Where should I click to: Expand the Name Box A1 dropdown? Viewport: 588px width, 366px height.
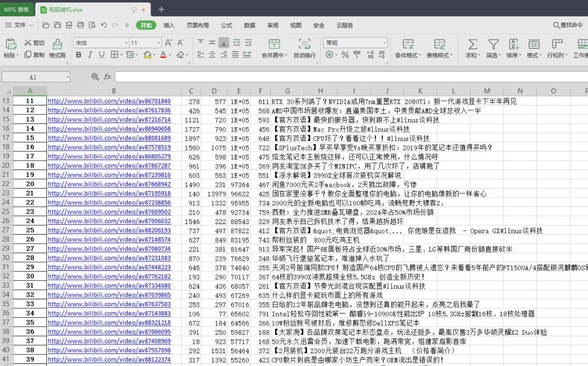click(x=67, y=77)
